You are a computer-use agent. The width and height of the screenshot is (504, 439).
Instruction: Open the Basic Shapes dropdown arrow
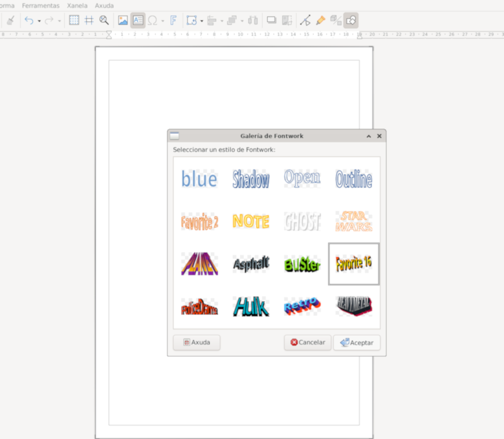202,20
